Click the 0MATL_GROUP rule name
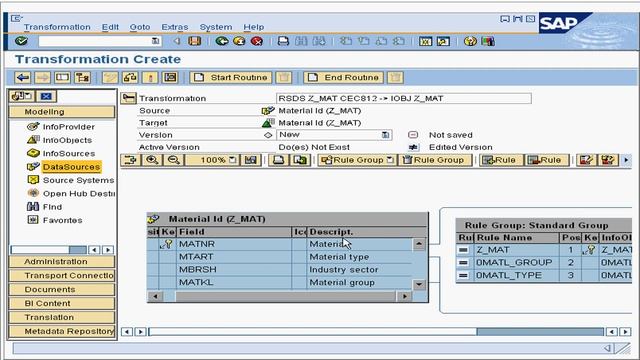Image resolution: width=640 pixels, height=360 pixels. (514, 262)
